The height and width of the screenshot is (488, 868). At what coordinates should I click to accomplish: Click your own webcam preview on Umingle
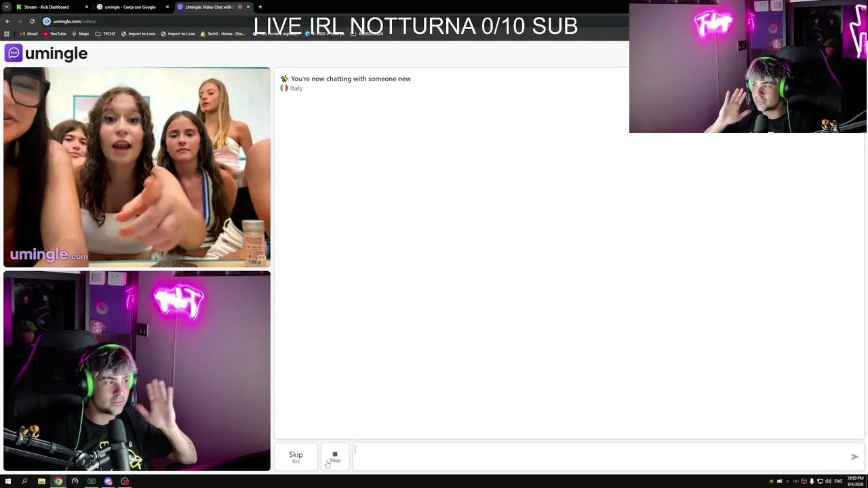pos(136,371)
